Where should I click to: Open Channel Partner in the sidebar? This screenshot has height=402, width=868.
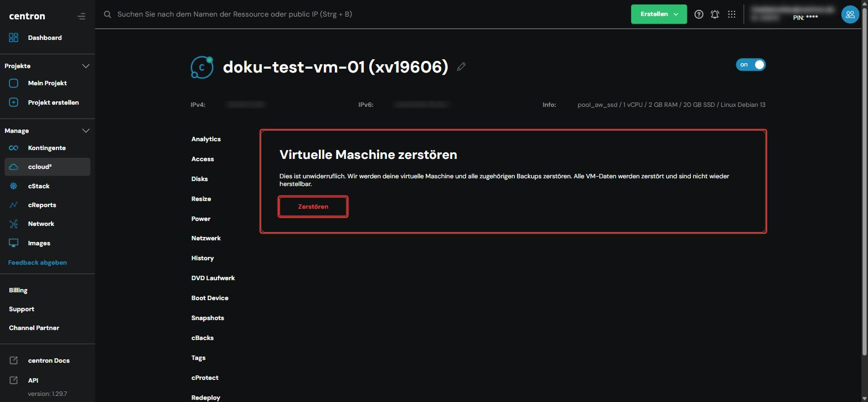[34, 328]
